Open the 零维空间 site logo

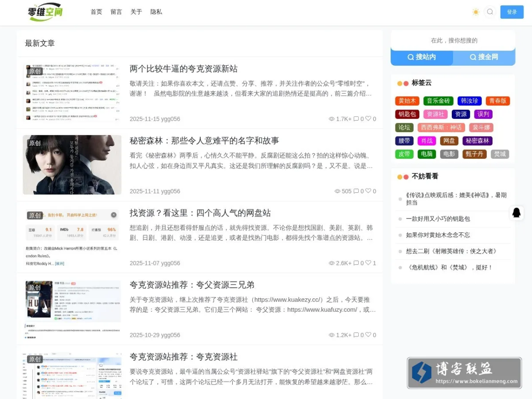point(45,12)
